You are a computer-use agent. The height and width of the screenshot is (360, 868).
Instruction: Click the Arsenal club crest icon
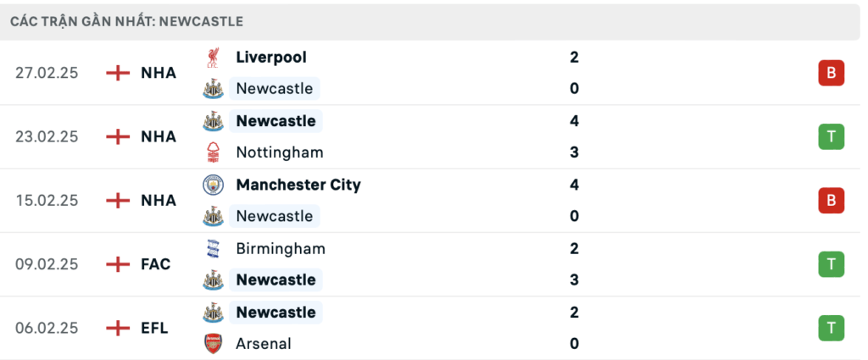pyautogui.click(x=213, y=343)
